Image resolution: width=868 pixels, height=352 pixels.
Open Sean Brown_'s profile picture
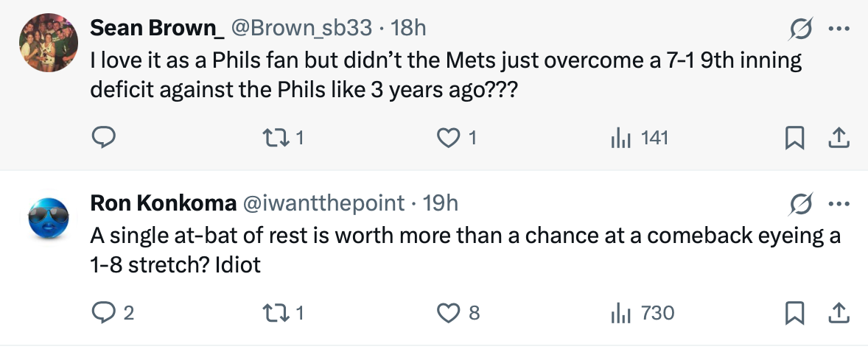pyautogui.click(x=49, y=42)
